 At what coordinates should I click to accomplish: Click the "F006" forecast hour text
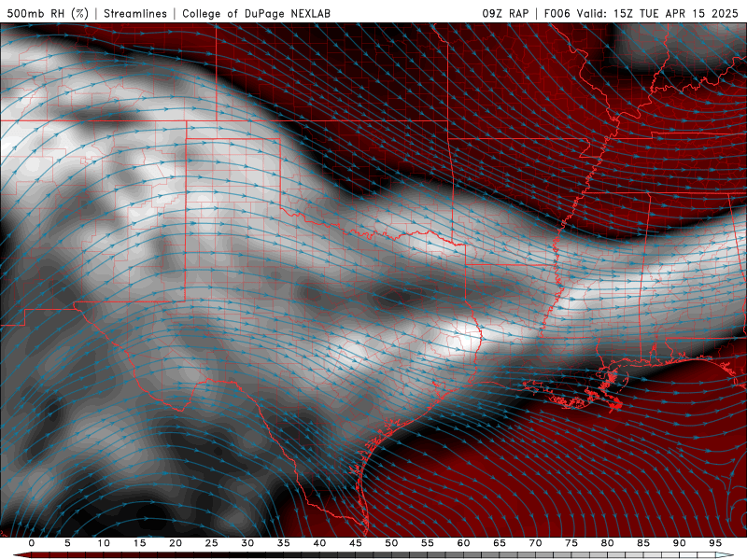(x=557, y=13)
